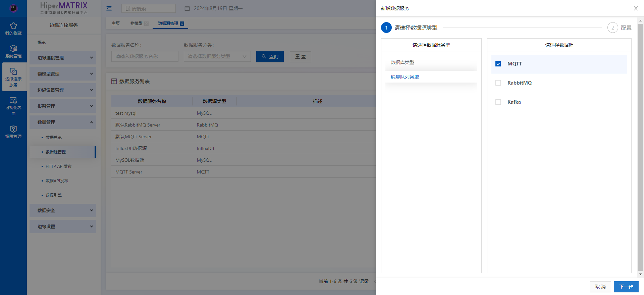This screenshot has height=295, width=644.
Task: Select the MQTT Server row
Action: [244, 172]
